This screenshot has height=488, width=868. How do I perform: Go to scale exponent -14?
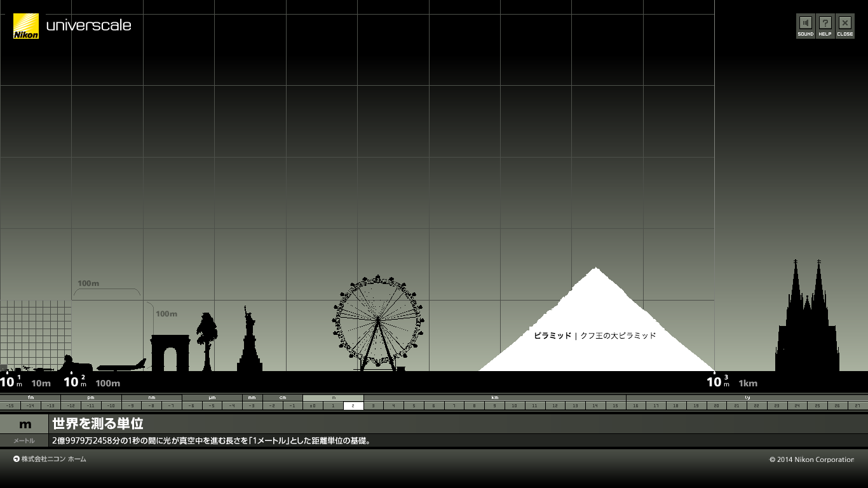tap(31, 405)
